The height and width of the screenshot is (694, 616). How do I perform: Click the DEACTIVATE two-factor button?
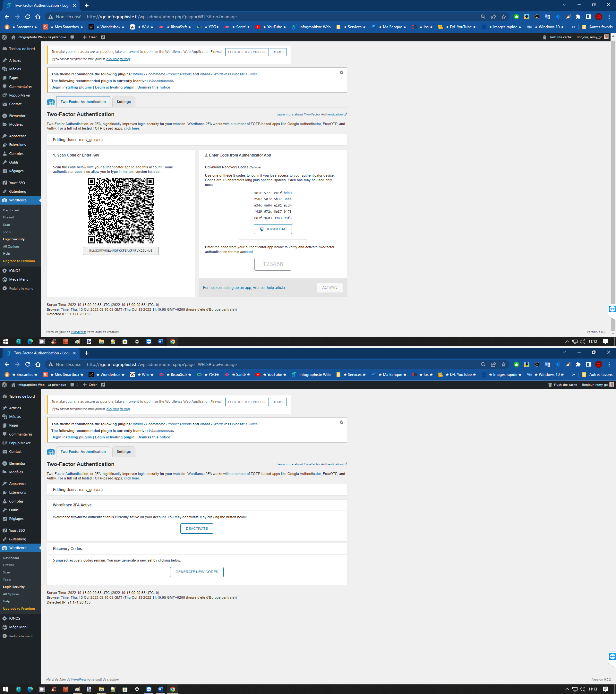(x=197, y=529)
